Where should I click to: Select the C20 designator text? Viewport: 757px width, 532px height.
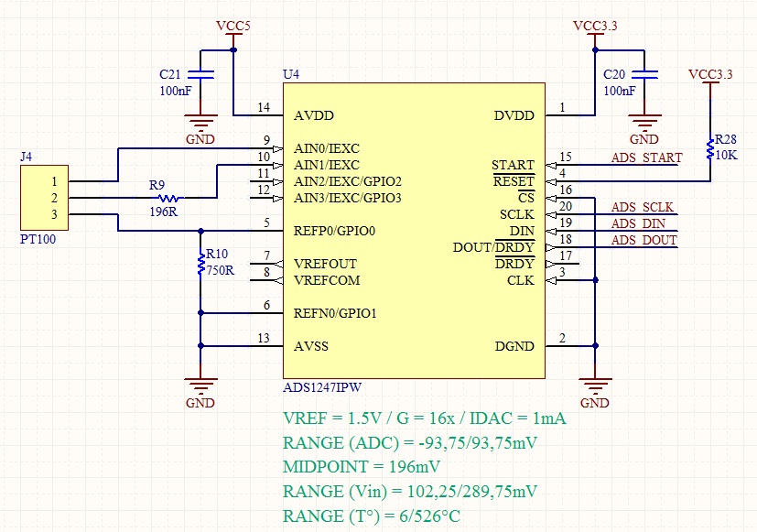coord(614,74)
